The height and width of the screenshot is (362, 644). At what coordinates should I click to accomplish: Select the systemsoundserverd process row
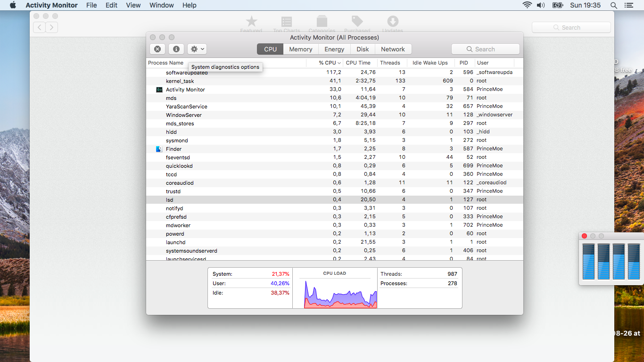click(335, 251)
